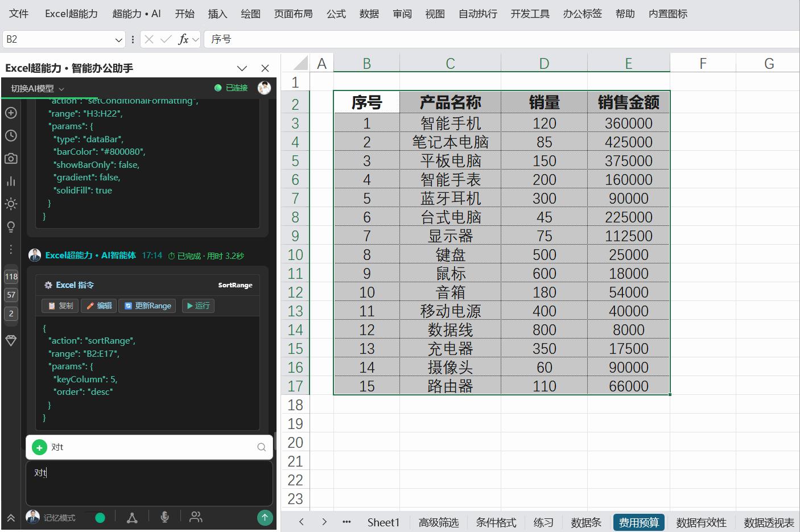
Task: Toggle the 记忆模式 memory mode switch
Action: click(x=95, y=517)
